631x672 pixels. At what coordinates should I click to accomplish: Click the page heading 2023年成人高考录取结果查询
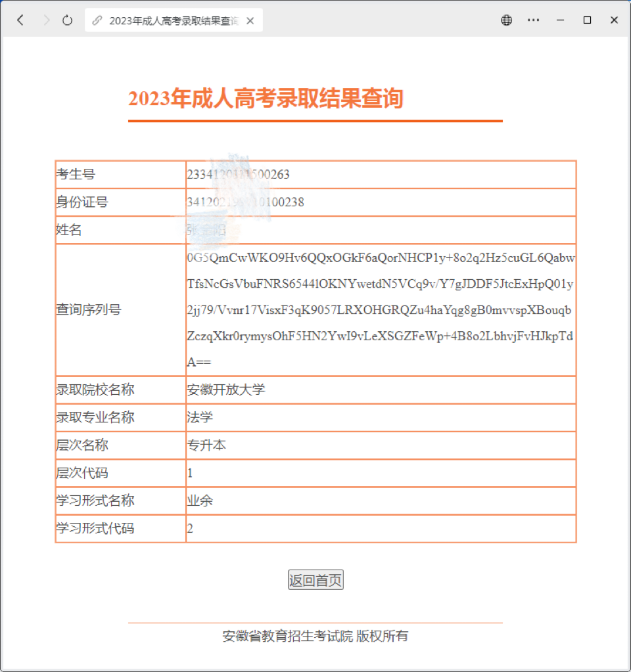[266, 98]
